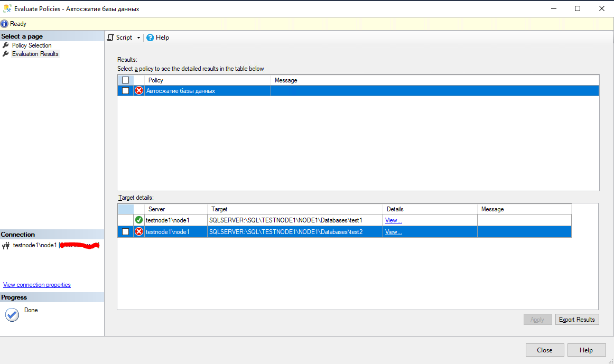Click the Ready information icon
This screenshot has width=614, height=364.
pyautogui.click(x=4, y=24)
